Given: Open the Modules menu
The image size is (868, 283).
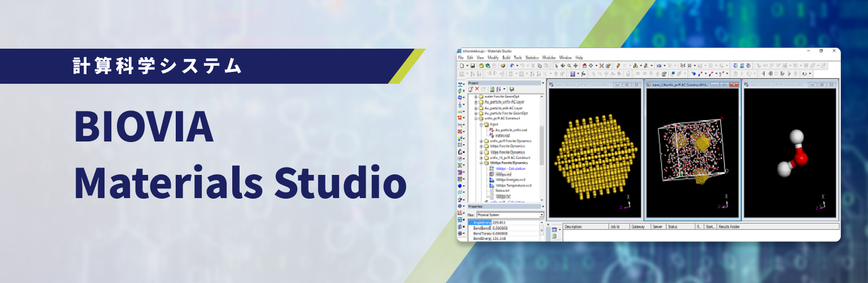Looking at the screenshot, I should [x=549, y=57].
